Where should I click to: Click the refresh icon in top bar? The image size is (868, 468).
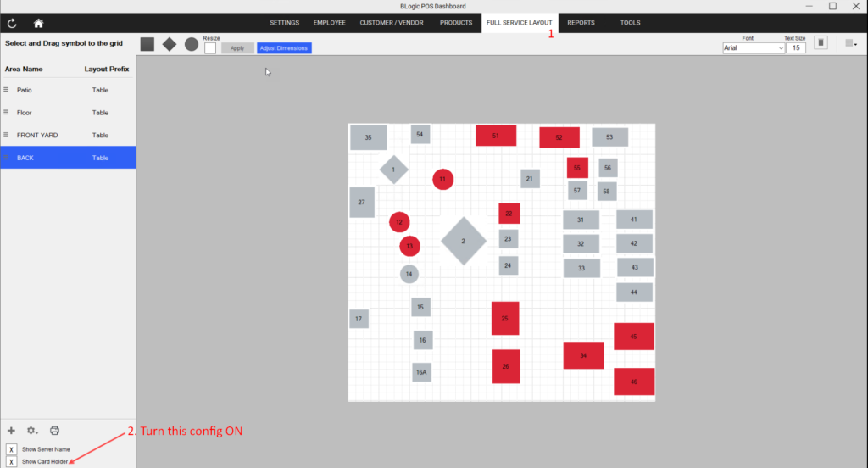pos(12,23)
